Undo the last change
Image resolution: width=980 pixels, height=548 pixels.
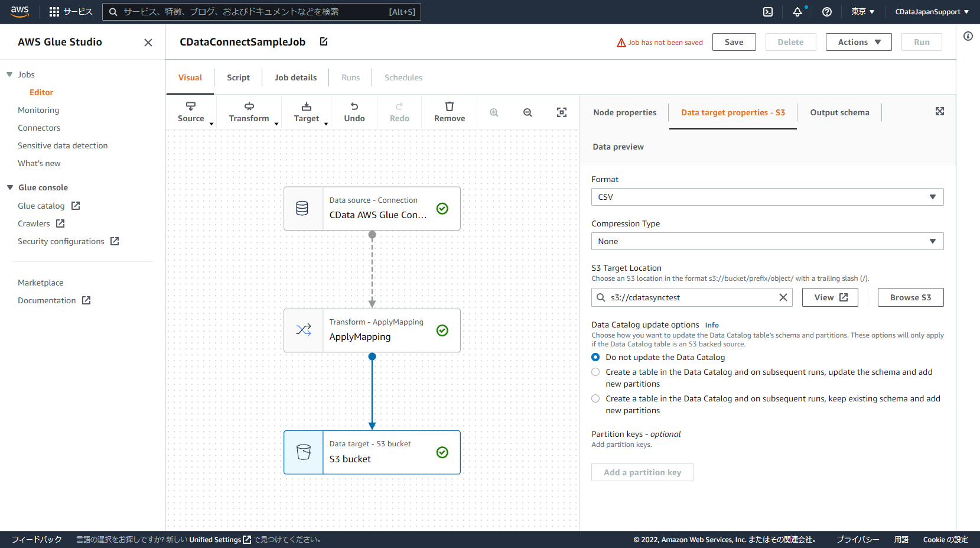tap(354, 112)
